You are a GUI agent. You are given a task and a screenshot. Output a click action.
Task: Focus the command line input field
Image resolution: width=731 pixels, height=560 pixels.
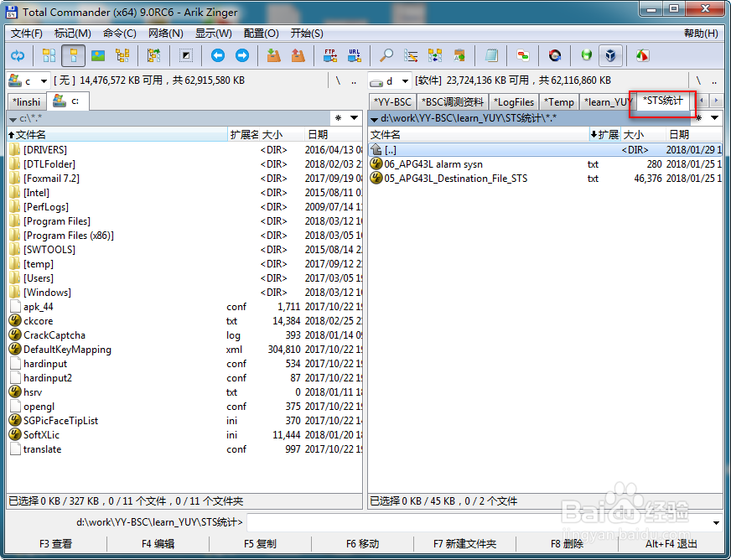[479, 523]
